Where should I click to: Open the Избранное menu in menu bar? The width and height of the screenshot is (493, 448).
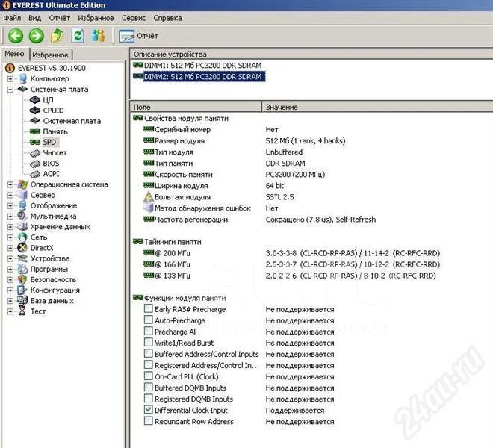(x=96, y=18)
